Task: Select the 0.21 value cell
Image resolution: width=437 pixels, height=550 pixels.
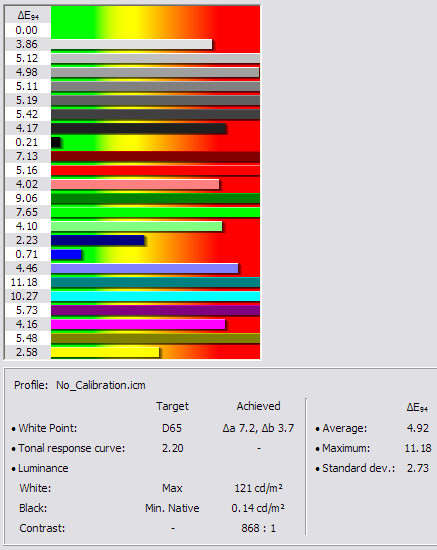Action: click(x=27, y=142)
